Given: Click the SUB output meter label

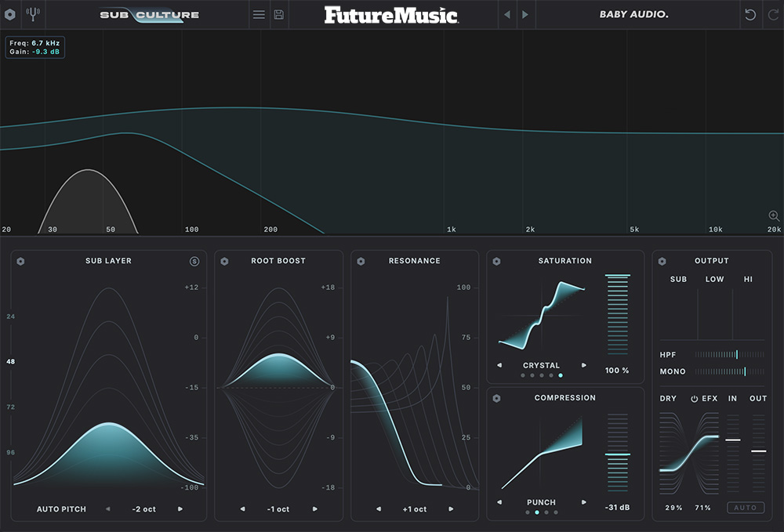Looking at the screenshot, I should [678, 279].
